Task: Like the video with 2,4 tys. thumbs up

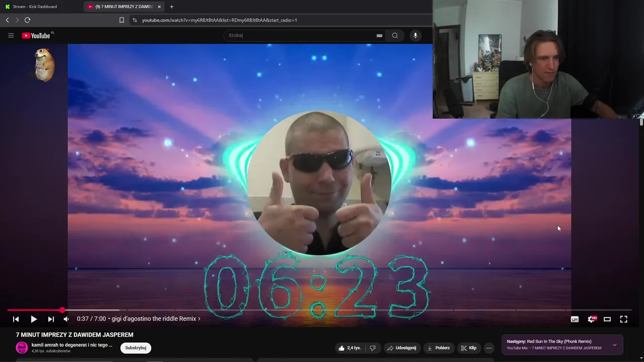Action: (350, 348)
